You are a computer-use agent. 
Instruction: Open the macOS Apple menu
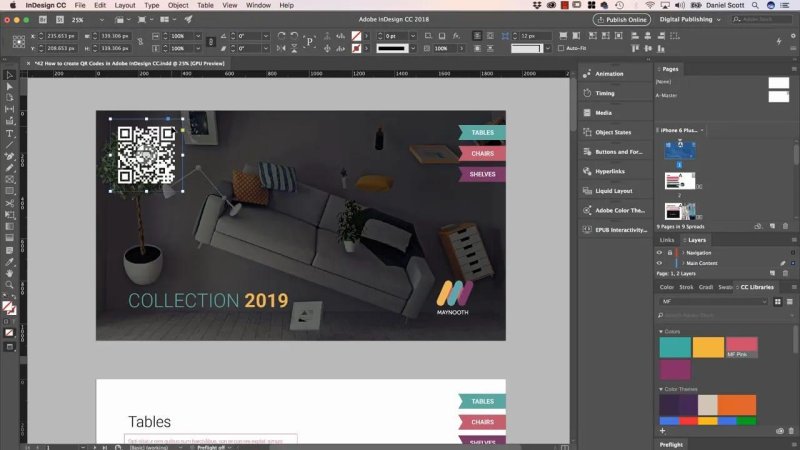click(13, 5)
